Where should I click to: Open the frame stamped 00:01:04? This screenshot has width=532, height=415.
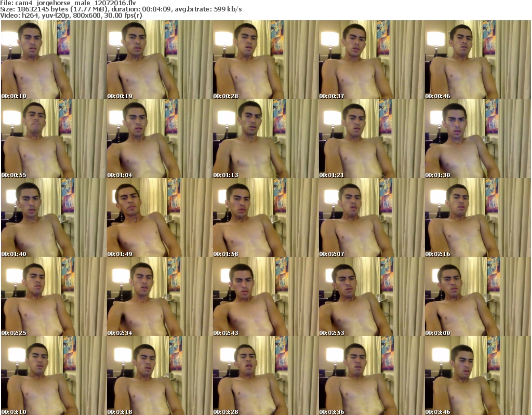click(x=159, y=139)
